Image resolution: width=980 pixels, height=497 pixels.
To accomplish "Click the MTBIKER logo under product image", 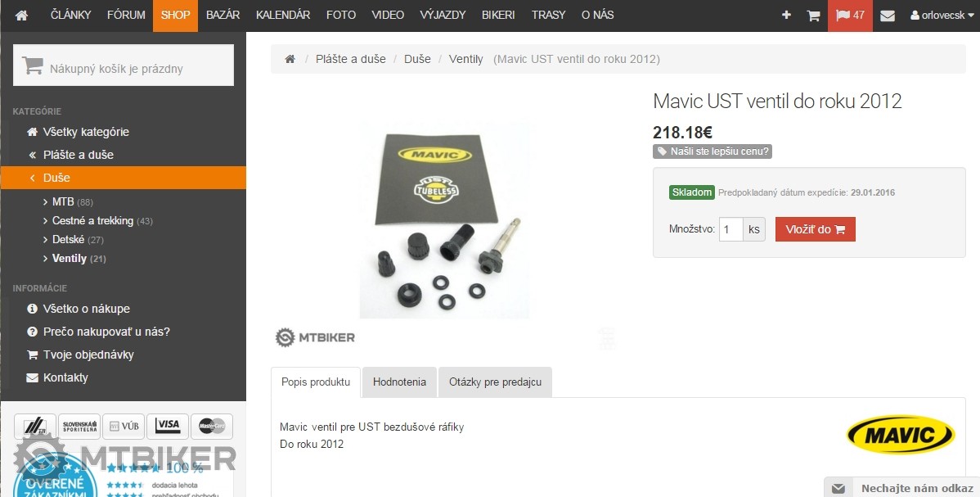I will (315, 337).
